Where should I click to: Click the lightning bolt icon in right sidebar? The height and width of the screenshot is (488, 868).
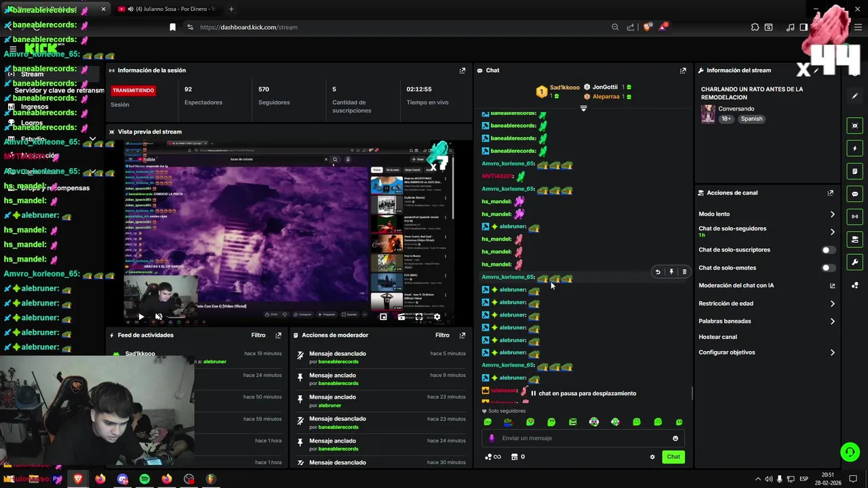pos(854,148)
